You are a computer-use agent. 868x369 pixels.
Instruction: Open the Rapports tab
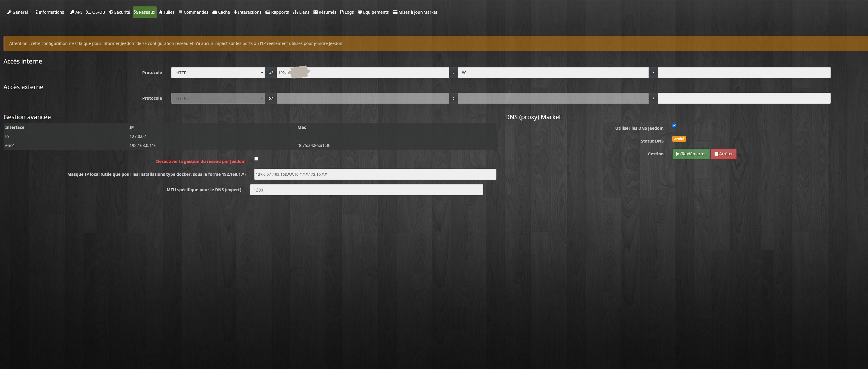coord(277,12)
